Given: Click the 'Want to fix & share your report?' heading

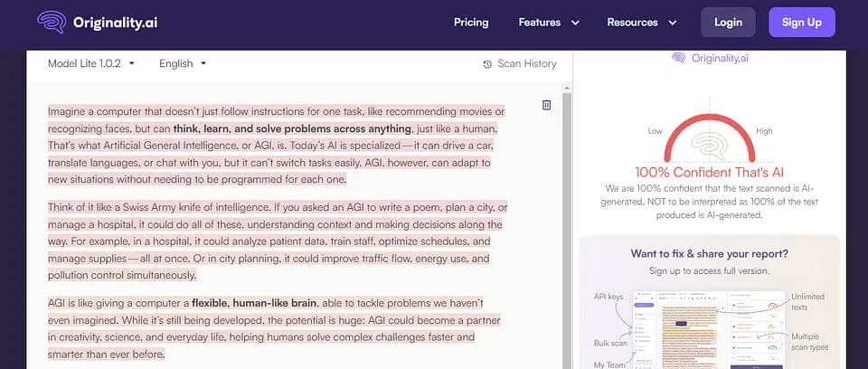Looking at the screenshot, I should [709, 253].
